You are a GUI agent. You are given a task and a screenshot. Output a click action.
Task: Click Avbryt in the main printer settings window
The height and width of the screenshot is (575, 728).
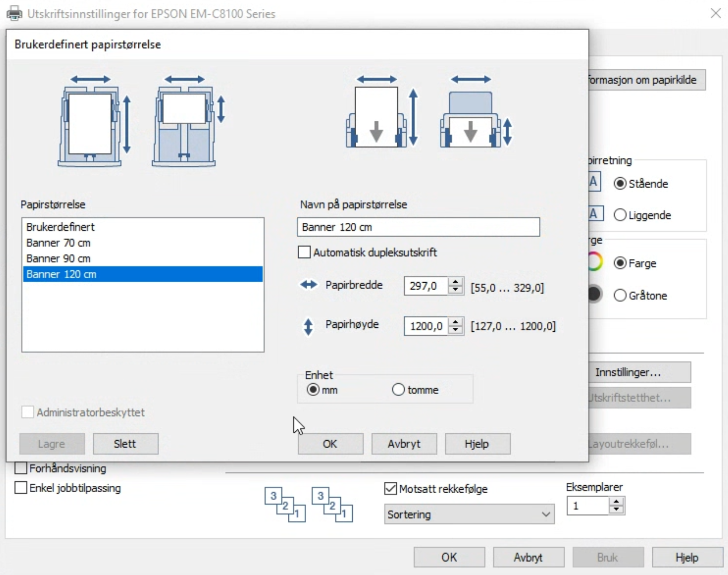point(528,557)
